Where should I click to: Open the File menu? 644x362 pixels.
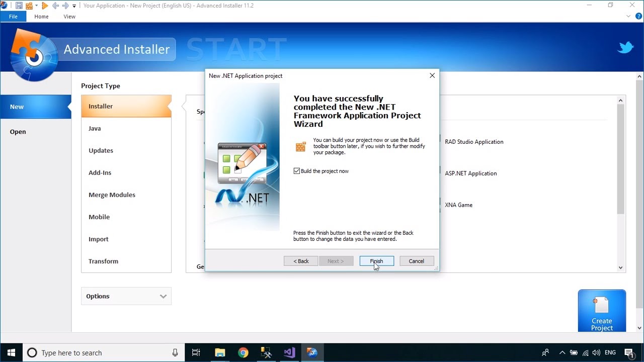coord(13,17)
